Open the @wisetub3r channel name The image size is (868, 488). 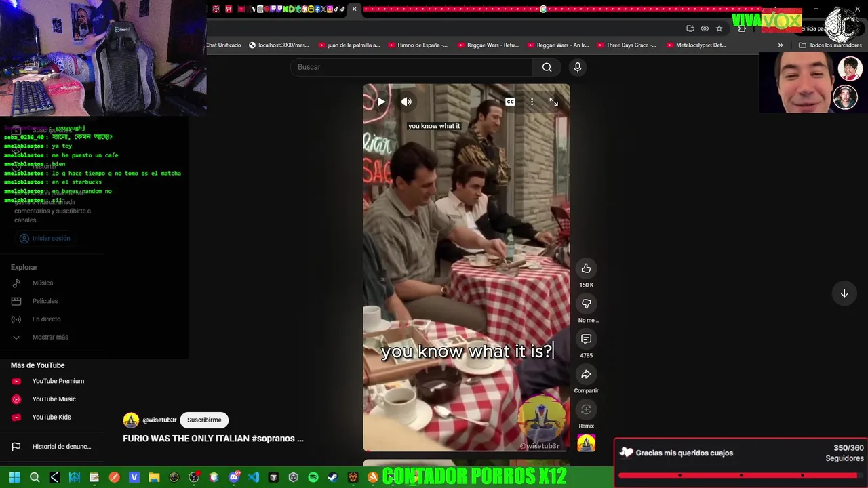pos(159,420)
